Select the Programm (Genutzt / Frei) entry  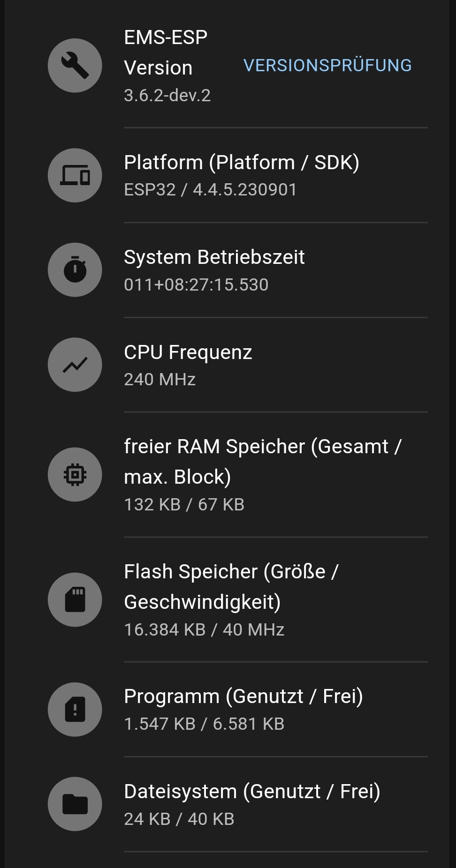(x=244, y=696)
